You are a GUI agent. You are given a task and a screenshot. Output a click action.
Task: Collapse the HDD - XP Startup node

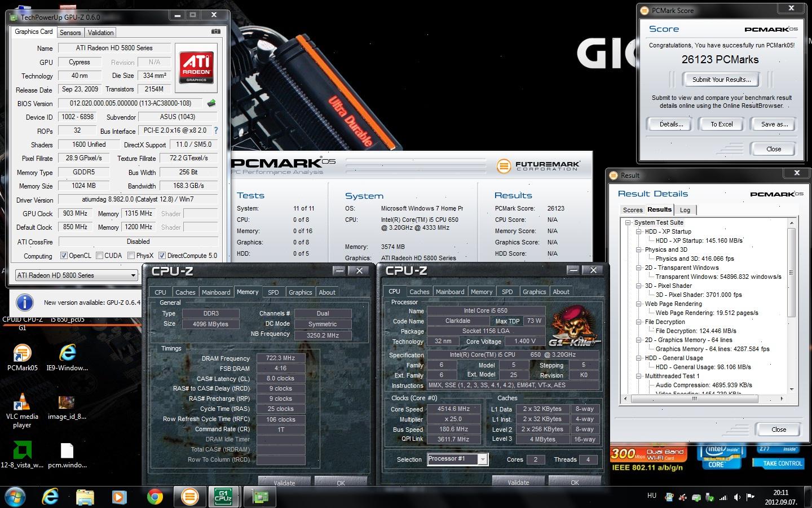coord(639,231)
